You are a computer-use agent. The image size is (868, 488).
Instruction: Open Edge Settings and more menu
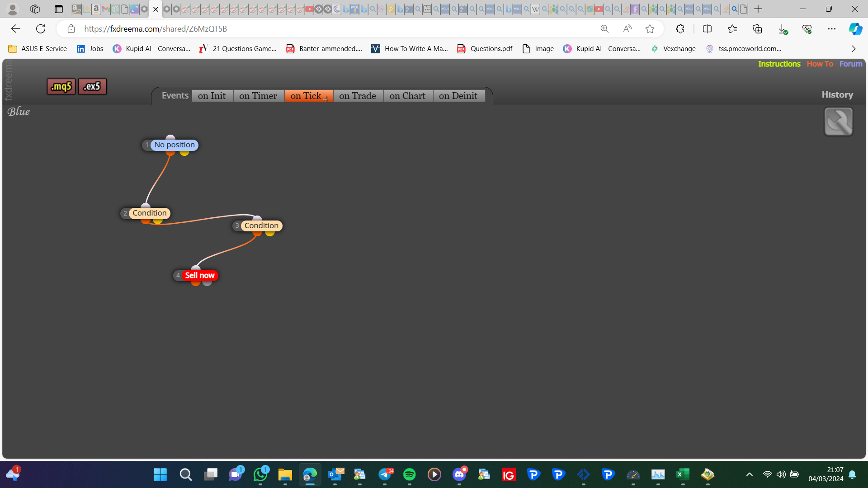[x=832, y=29]
